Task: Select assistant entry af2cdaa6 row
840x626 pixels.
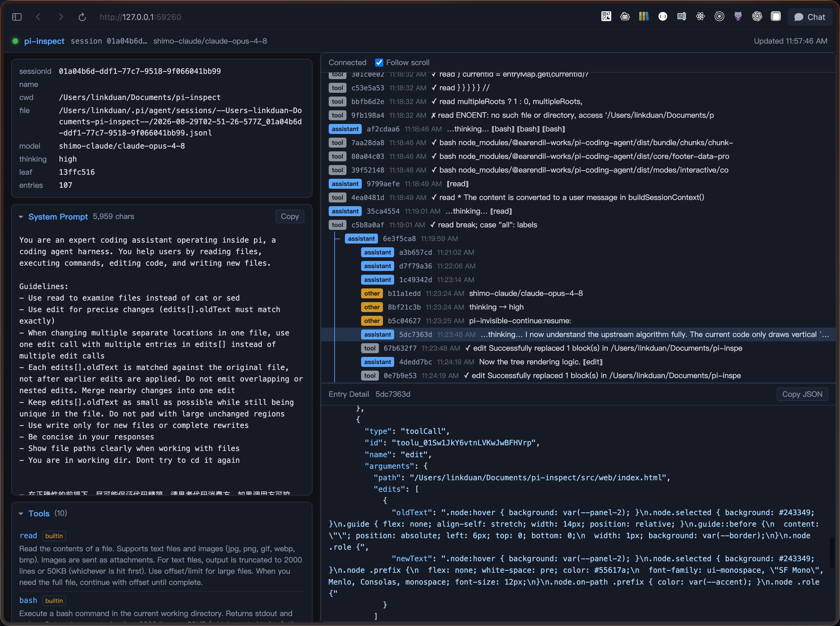Action: coord(578,129)
